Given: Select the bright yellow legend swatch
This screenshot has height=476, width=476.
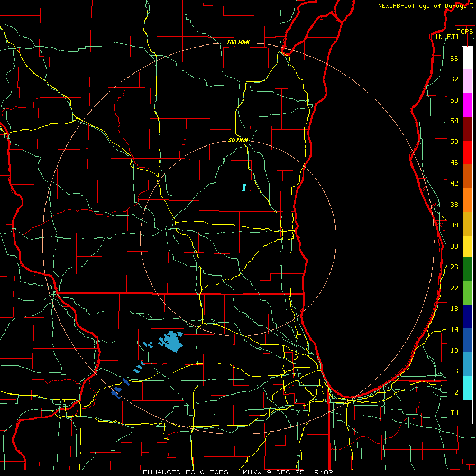Looking at the screenshot, I should coord(467,246).
